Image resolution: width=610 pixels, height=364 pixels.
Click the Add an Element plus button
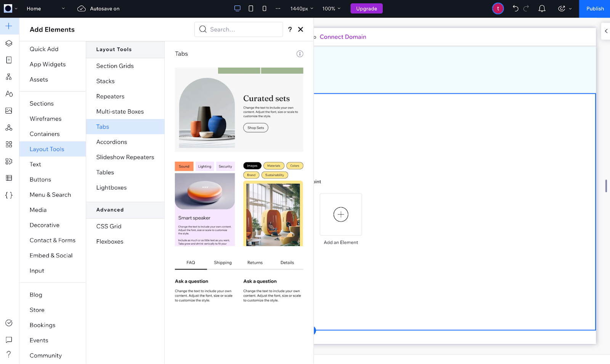coord(341,214)
